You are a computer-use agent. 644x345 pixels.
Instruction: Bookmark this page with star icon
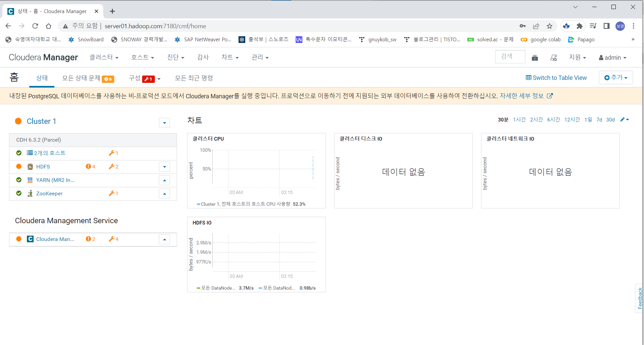[550, 26]
